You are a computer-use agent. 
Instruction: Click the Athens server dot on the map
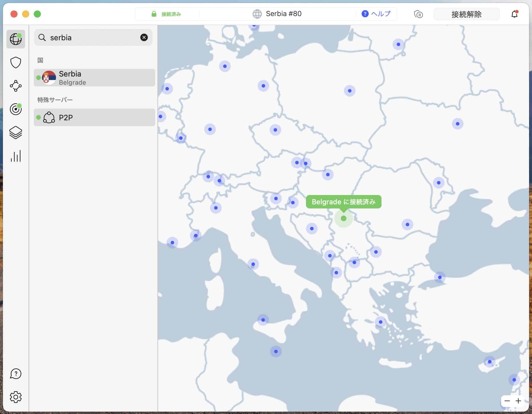[x=381, y=322]
